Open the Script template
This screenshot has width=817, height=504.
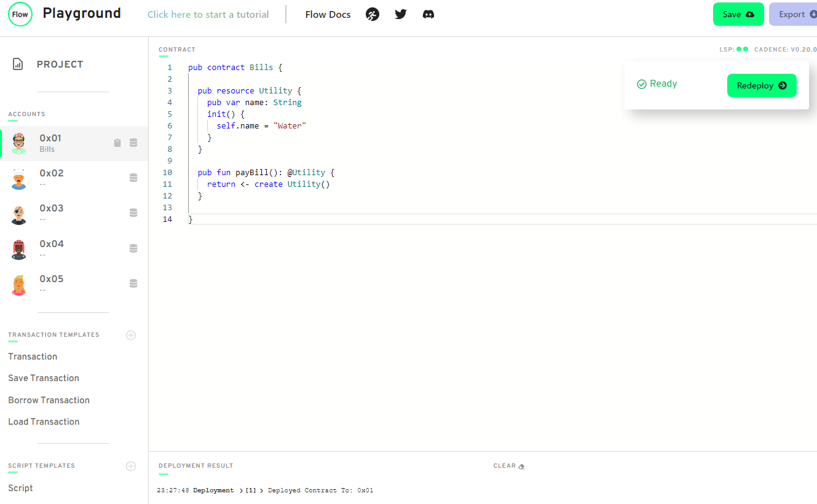20,488
